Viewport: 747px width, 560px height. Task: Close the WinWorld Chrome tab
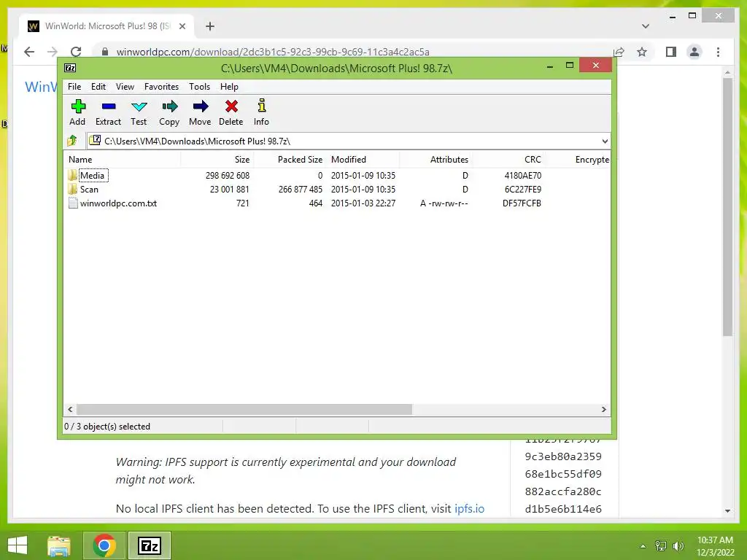(x=182, y=26)
